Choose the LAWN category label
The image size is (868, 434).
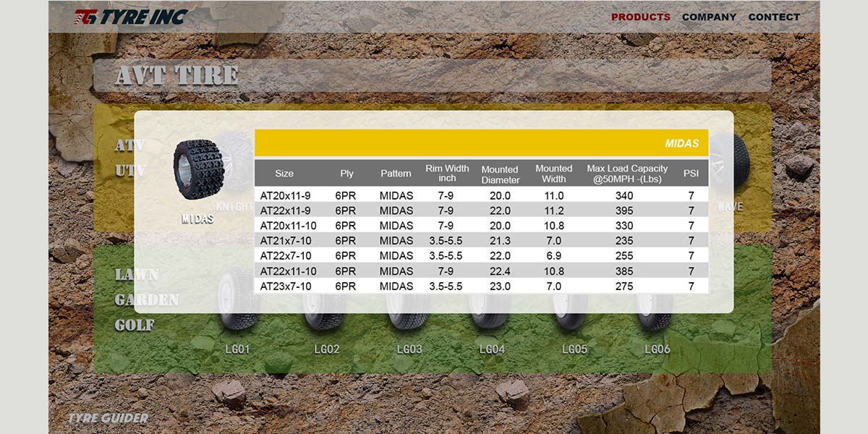(x=137, y=275)
